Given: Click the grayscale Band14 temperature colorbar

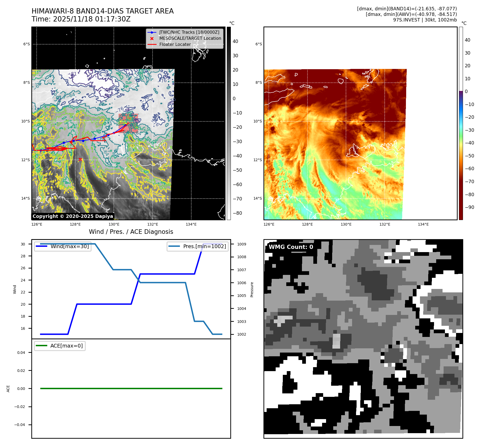Looking at the screenshot, I should click(x=229, y=123).
